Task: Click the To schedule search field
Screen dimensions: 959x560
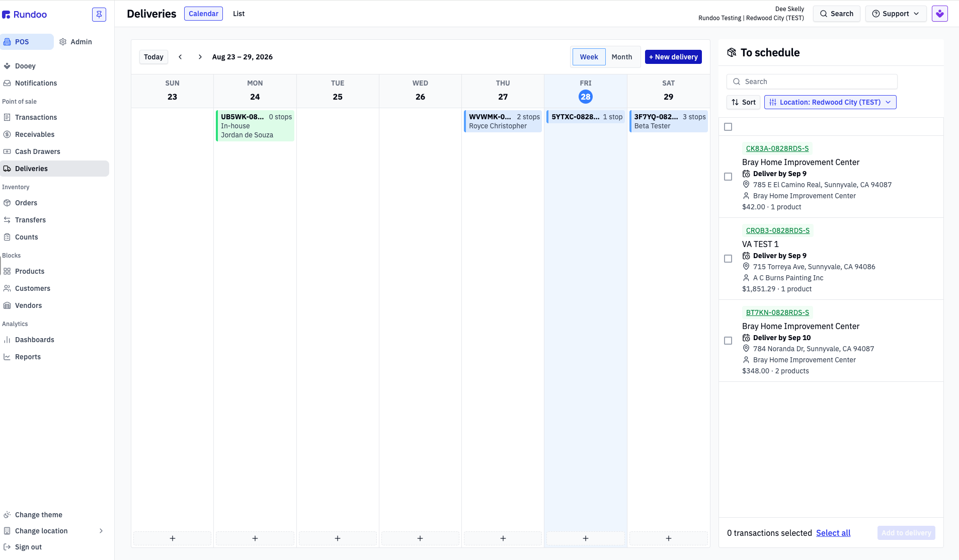Action: pyautogui.click(x=812, y=82)
